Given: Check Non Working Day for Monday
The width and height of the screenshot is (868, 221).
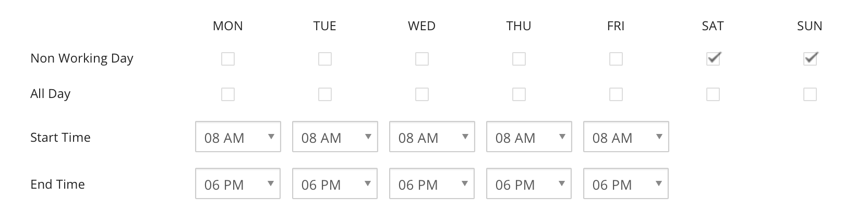Looking at the screenshot, I should 228,59.
